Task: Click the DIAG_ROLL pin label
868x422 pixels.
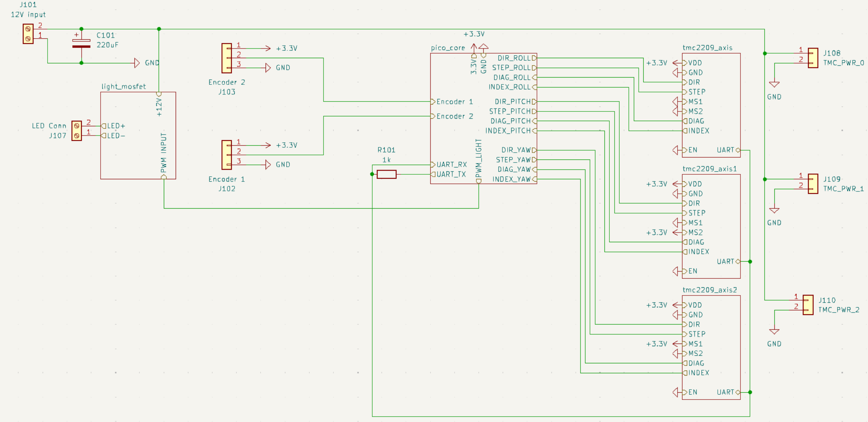Action: tap(515, 77)
